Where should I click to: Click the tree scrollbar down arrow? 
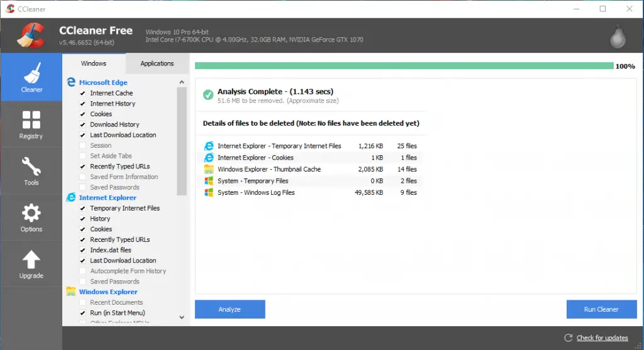point(182,317)
